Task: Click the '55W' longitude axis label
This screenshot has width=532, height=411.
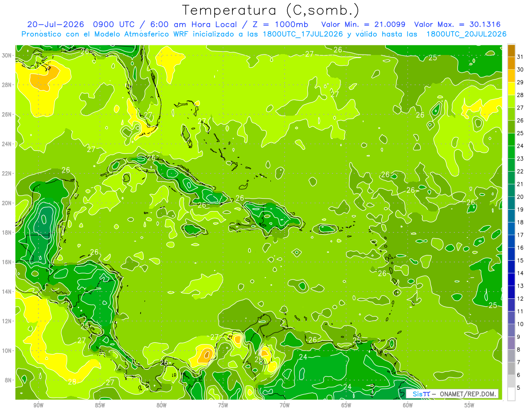Action: (x=469, y=406)
